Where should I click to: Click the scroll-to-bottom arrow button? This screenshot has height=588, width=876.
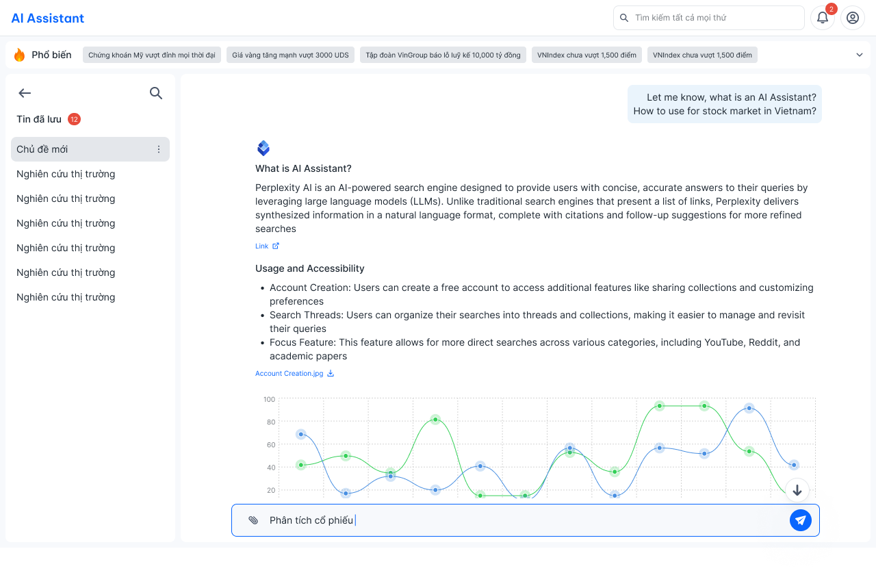(797, 490)
